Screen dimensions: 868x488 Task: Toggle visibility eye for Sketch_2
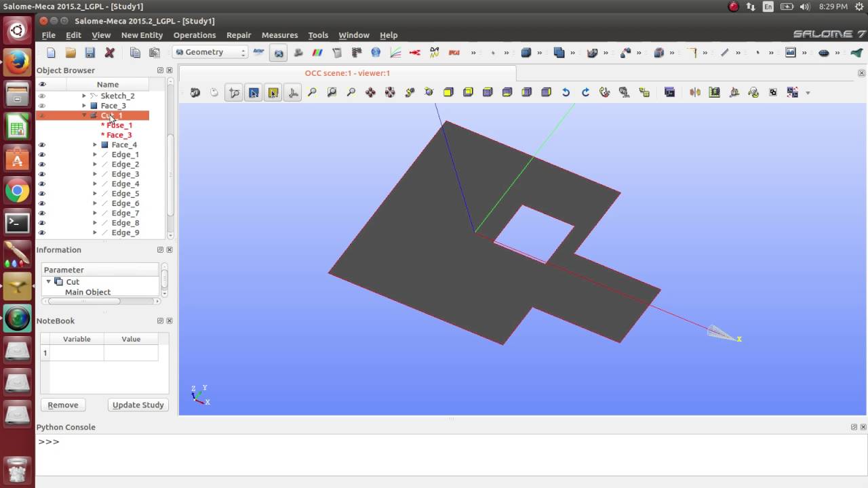pyautogui.click(x=42, y=96)
